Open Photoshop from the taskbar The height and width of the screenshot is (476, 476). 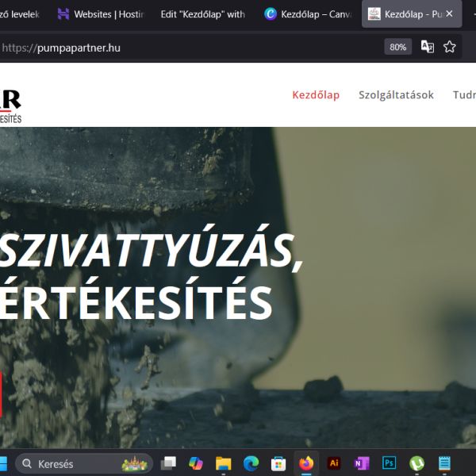pos(389,463)
